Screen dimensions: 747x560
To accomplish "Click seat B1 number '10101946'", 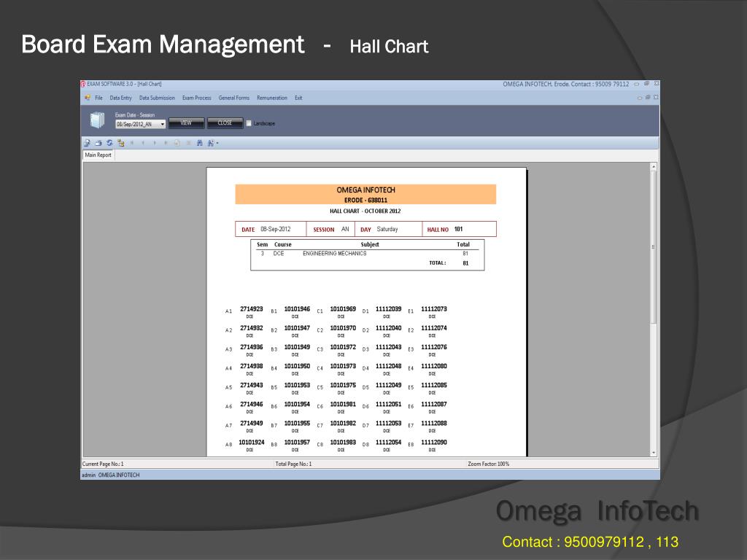I will 298,309.
